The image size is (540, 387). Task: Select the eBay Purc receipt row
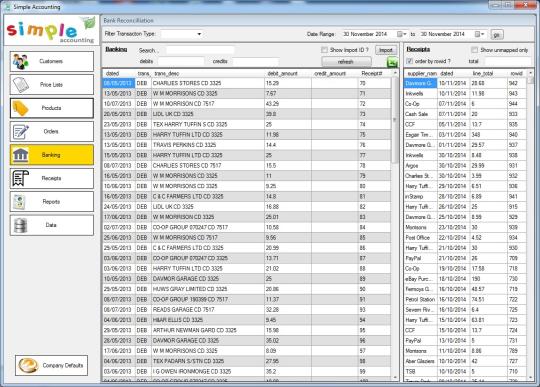click(466, 279)
